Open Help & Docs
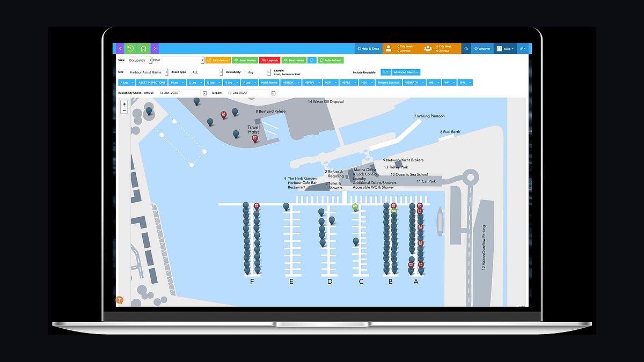 click(x=368, y=49)
